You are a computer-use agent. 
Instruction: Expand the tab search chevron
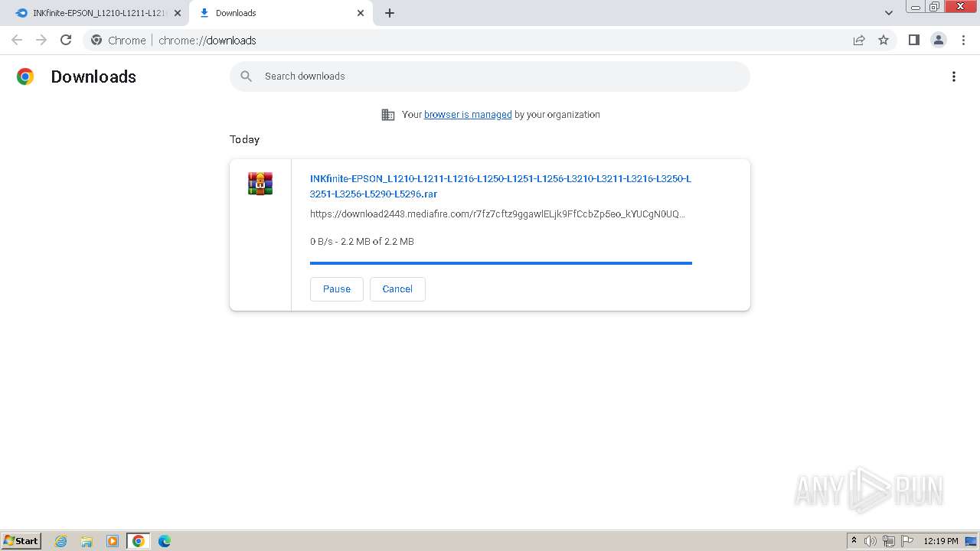889,13
